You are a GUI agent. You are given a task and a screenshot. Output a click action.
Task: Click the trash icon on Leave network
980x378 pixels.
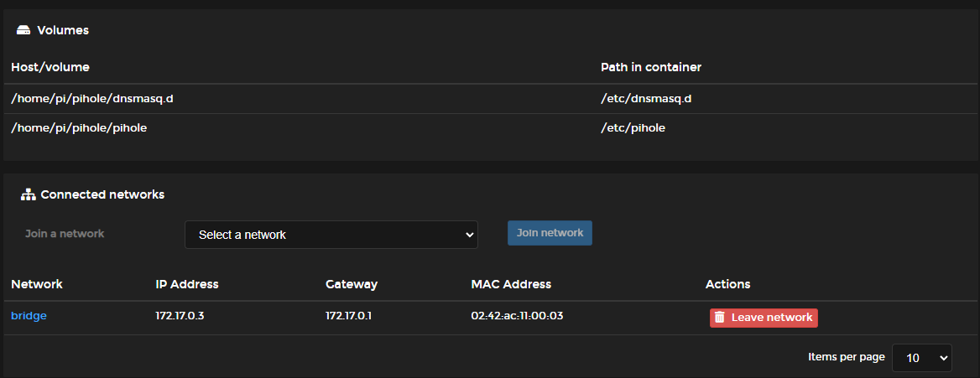720,318
